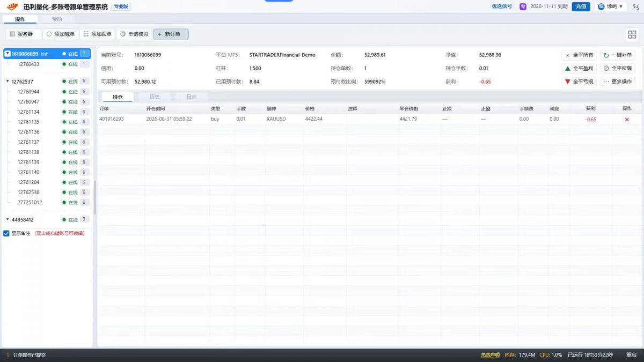The image size is (644, 362).
Task: Click 添加喊单 in the toolbar
Action: pos(60,34)
